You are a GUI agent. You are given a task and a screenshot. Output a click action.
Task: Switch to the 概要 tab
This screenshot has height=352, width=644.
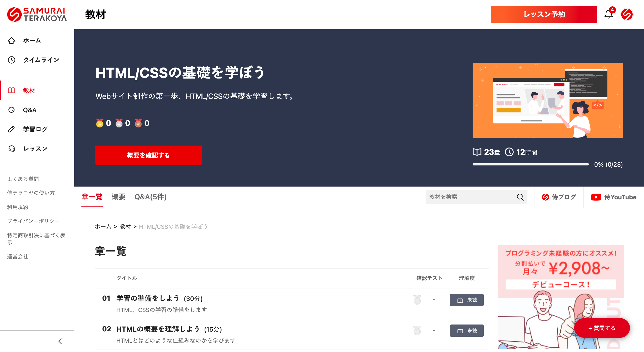coord(118,197)
